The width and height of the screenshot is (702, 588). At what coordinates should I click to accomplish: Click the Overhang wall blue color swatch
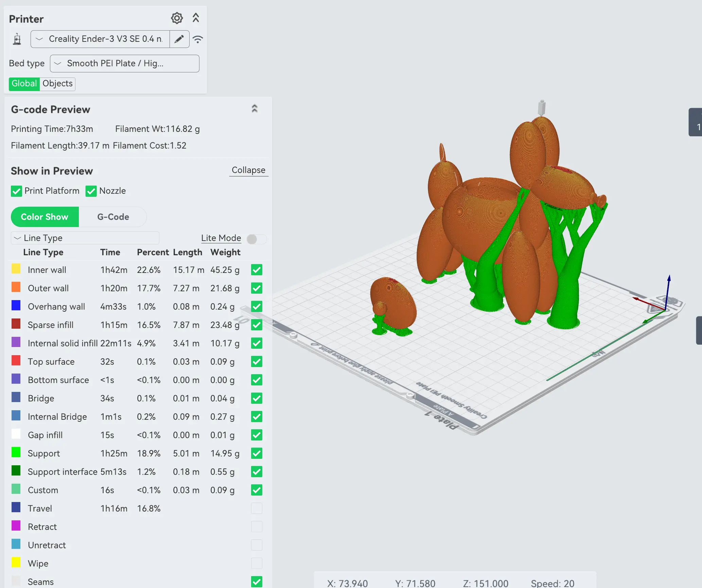click(16, 306)
